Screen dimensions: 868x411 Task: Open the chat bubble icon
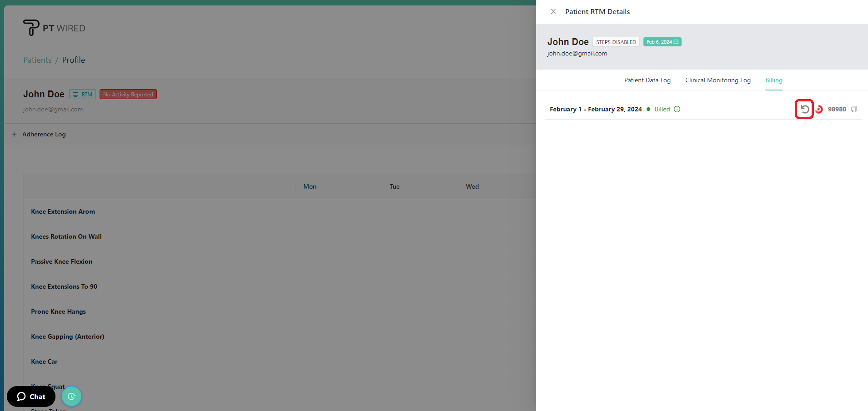pos(21,396)
